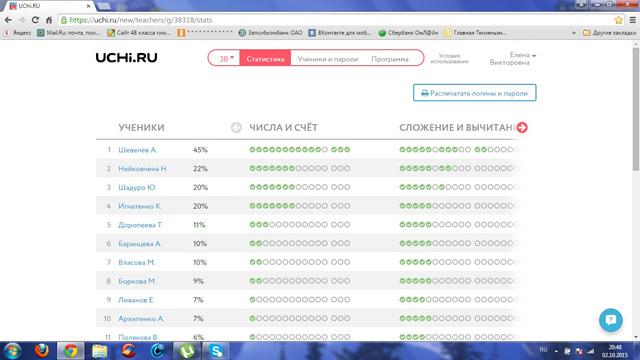This screenshot has height=360, width=640.
Task: Open the Программа tab
Action: pos(390,59)
